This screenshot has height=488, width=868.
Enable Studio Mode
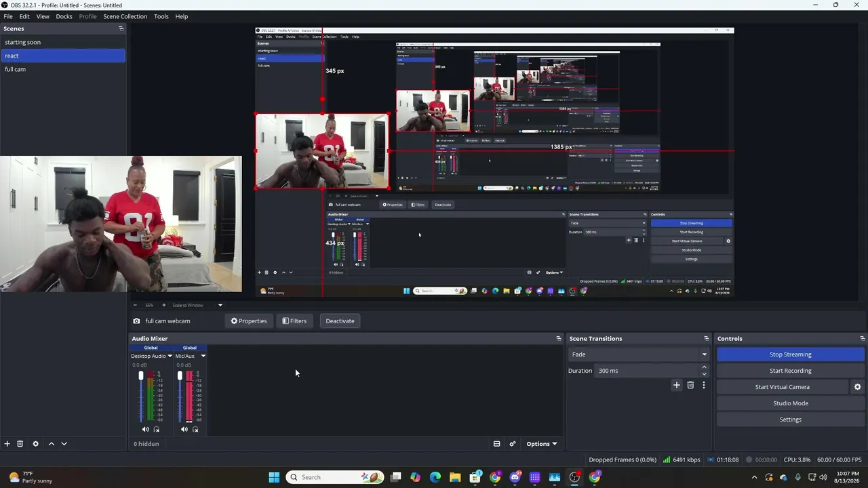pyautogui.click(x=790, y=403)
